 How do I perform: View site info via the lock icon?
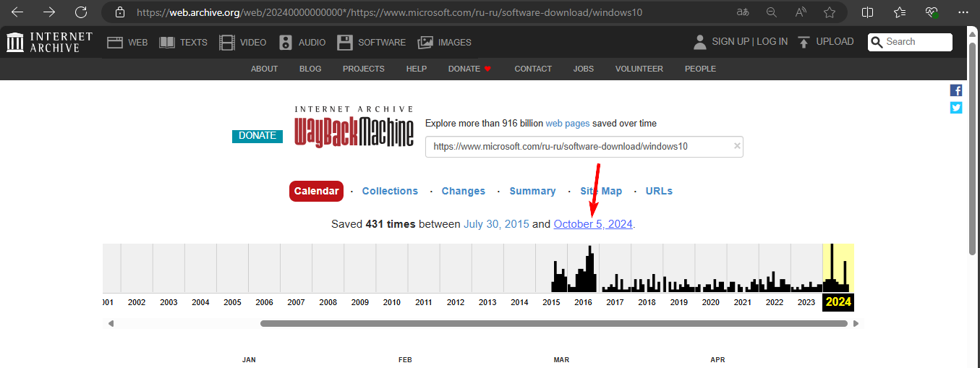[x=121, y=12]
